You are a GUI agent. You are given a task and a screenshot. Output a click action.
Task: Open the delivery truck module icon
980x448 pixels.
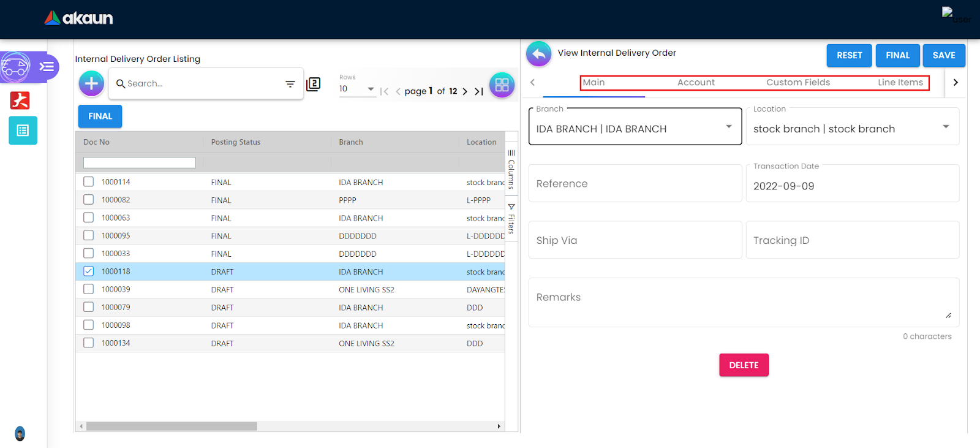[15, 67]
